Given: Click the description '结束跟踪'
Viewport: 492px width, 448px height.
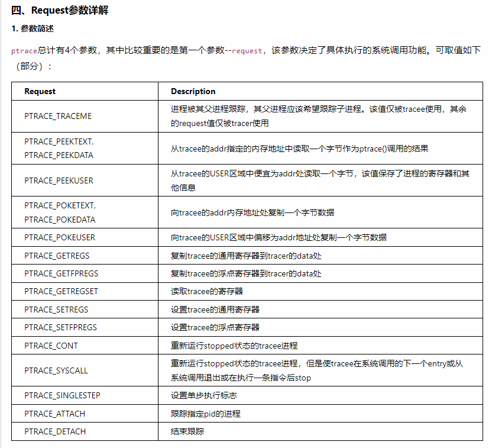Looking at the screenshot, I should (x=187, y=431).
